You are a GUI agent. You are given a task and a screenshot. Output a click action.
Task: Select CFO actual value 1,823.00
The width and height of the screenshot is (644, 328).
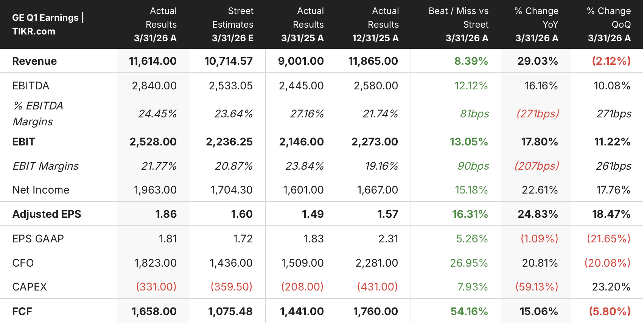156,263
